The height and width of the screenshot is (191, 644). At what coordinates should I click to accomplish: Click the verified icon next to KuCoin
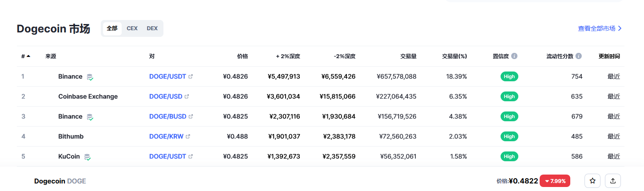pyautogui.click(x=87, y=157)
